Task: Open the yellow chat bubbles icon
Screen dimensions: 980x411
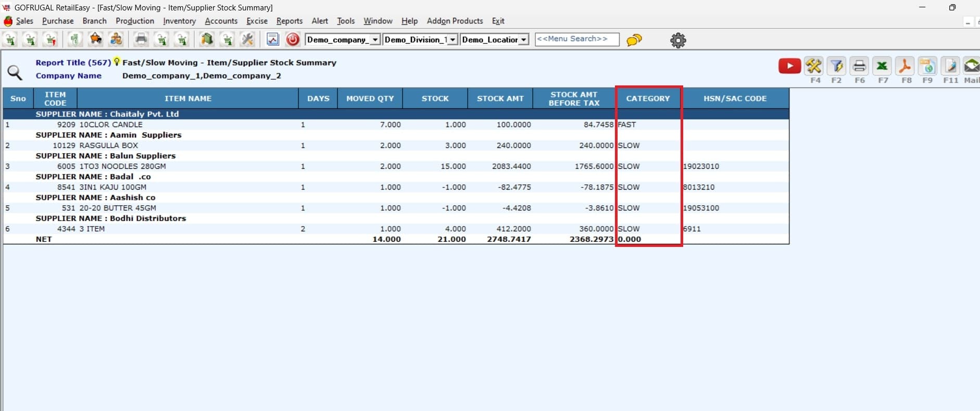Action: (x=634, y=40)
